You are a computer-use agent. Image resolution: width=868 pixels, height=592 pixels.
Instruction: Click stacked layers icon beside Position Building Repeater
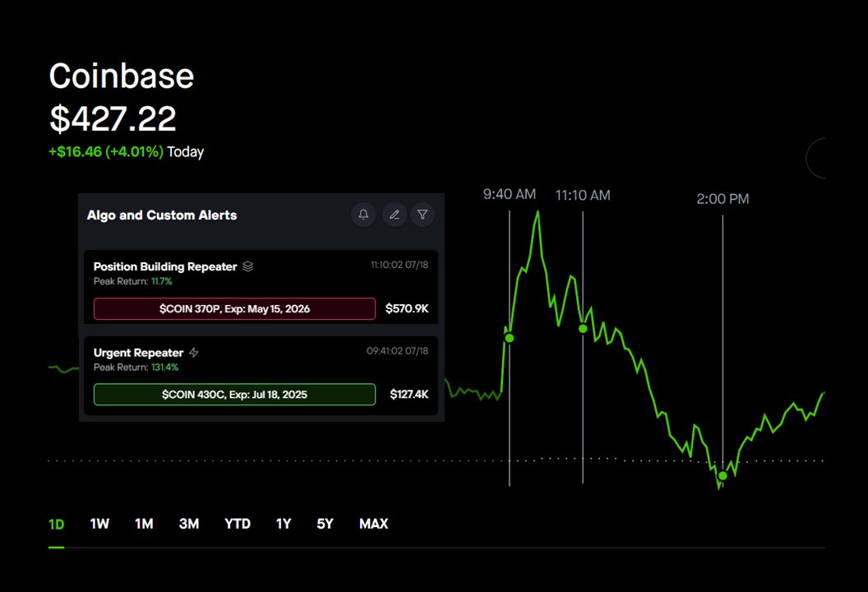tap(248, 266)
